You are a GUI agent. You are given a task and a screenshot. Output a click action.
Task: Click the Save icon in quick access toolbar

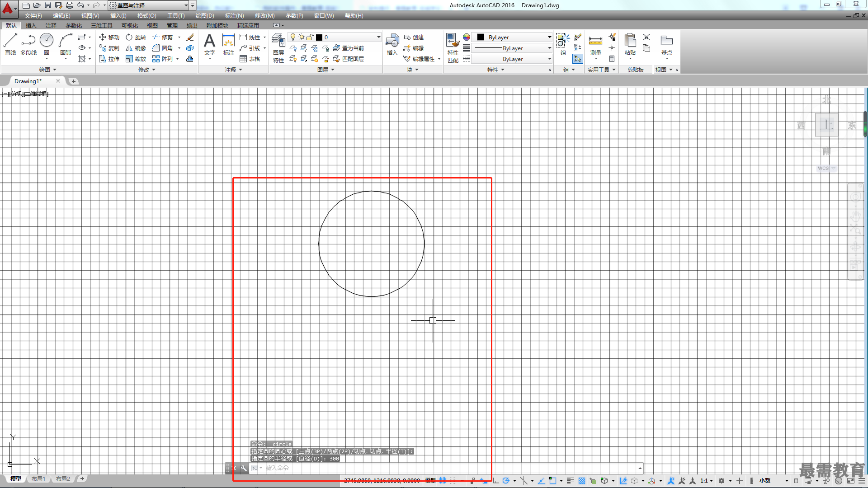click(47, 5)
